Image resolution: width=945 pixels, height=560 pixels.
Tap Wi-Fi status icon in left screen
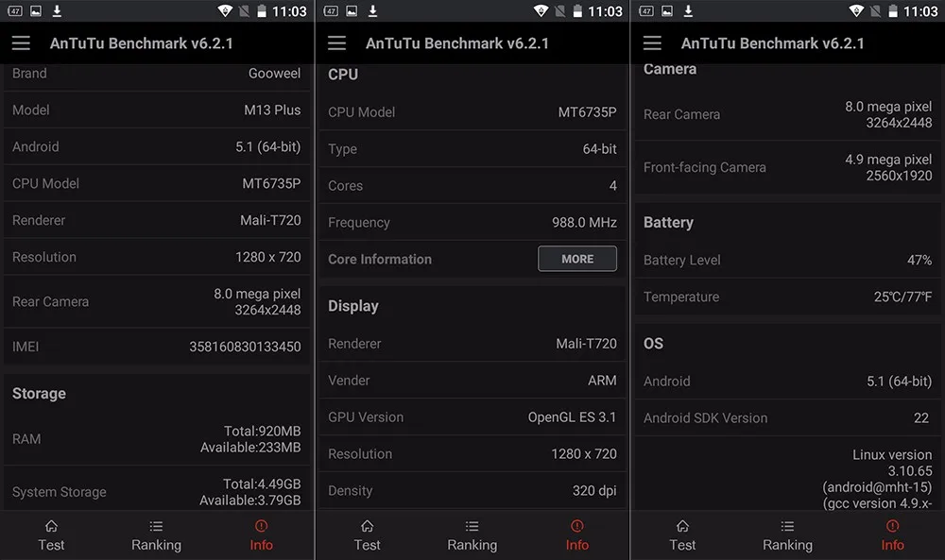coord(225,10)
